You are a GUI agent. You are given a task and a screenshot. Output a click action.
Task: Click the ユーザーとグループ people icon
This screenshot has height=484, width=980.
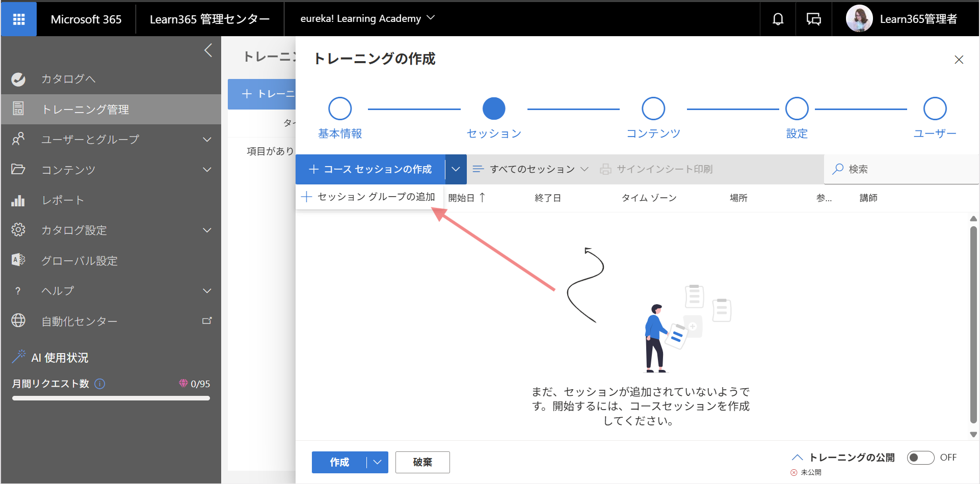(x=18, y=139)
